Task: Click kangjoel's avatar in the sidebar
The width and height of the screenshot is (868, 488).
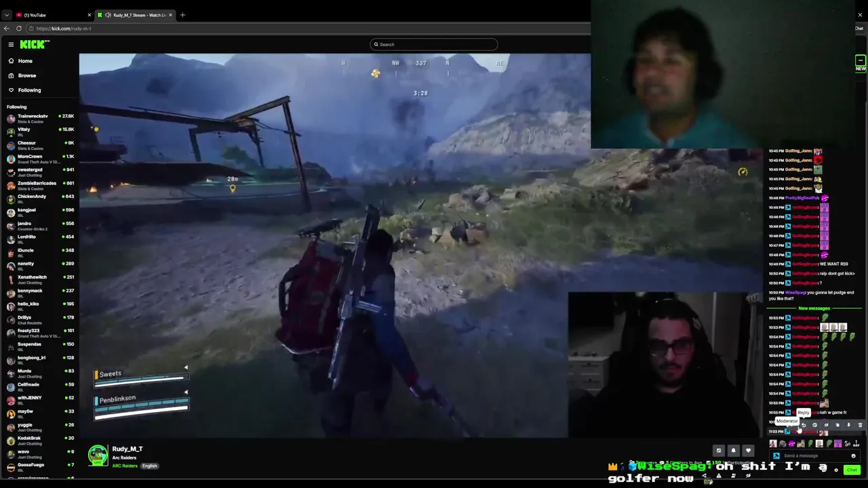Action: tap(11, 212)
